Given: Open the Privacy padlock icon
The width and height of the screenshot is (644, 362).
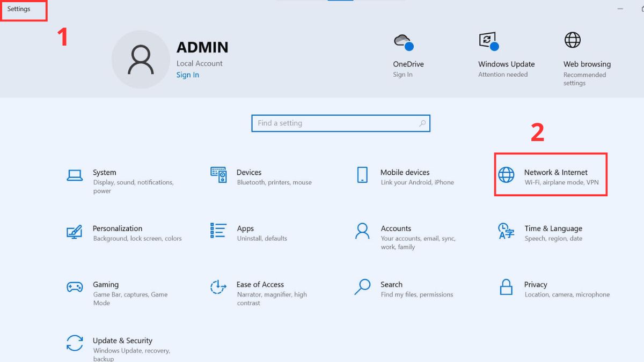Looking at the screenshot, I should tap(506, 287).
